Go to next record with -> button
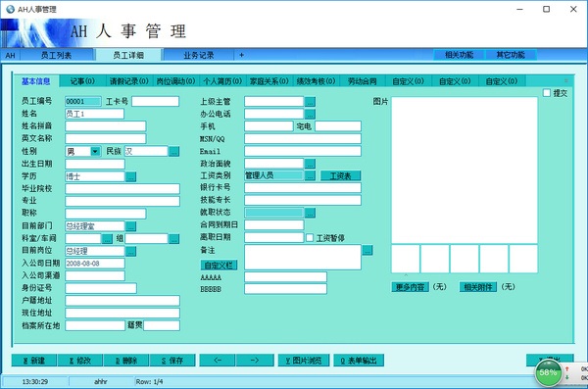Viewport: 588px width, 389px height. 255,361
